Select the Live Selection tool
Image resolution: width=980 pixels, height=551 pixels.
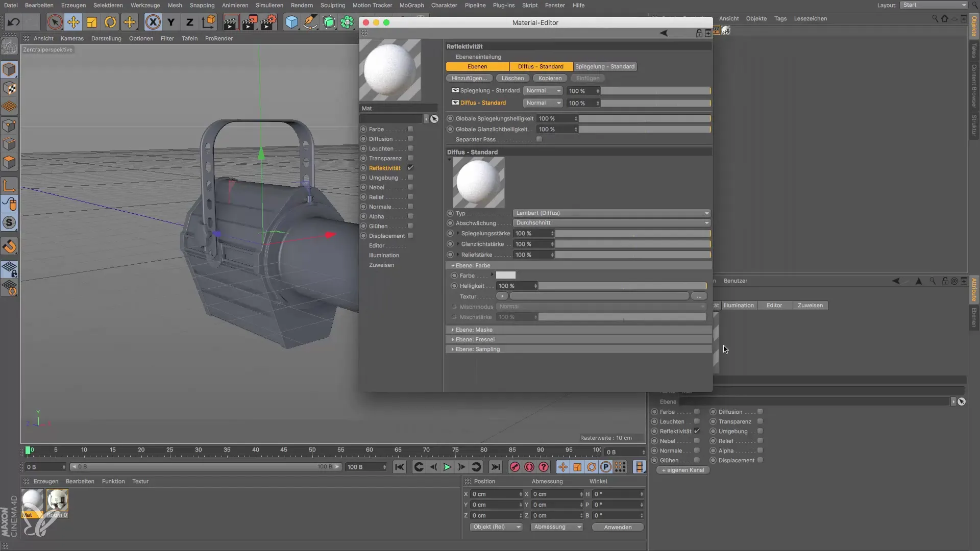click(x=55, y=22)
